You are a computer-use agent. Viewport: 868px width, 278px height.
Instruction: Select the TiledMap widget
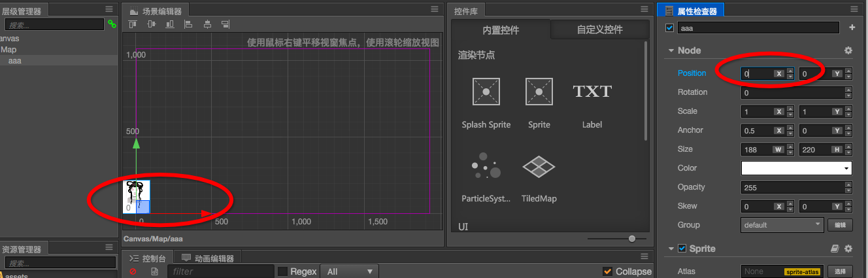coord(539,177)
